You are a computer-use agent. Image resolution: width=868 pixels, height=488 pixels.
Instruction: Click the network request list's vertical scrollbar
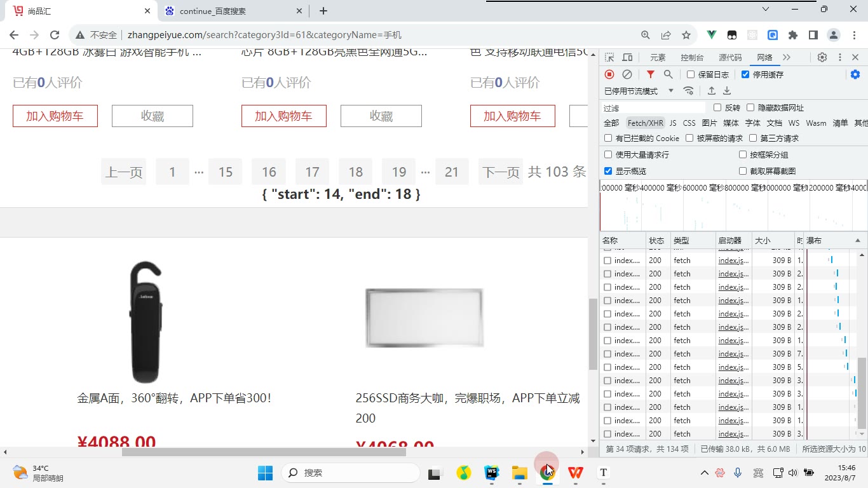[862, 393]
